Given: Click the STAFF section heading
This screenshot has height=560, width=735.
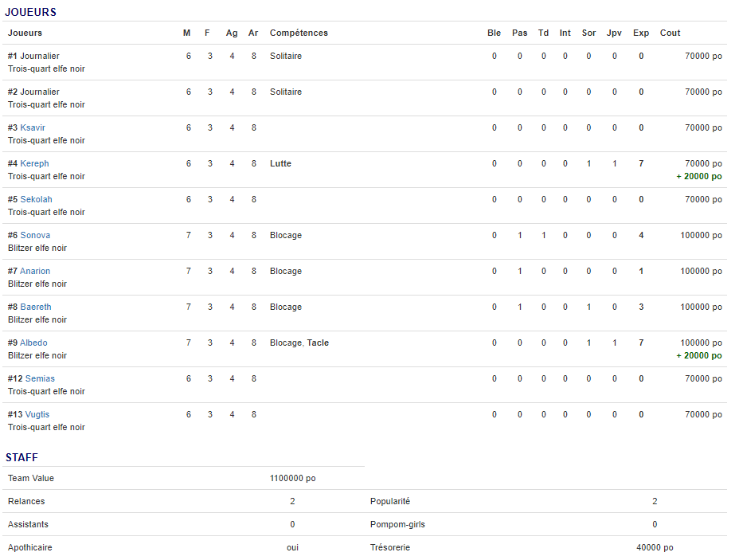Looking at the screenshot, I should (22, 457).
